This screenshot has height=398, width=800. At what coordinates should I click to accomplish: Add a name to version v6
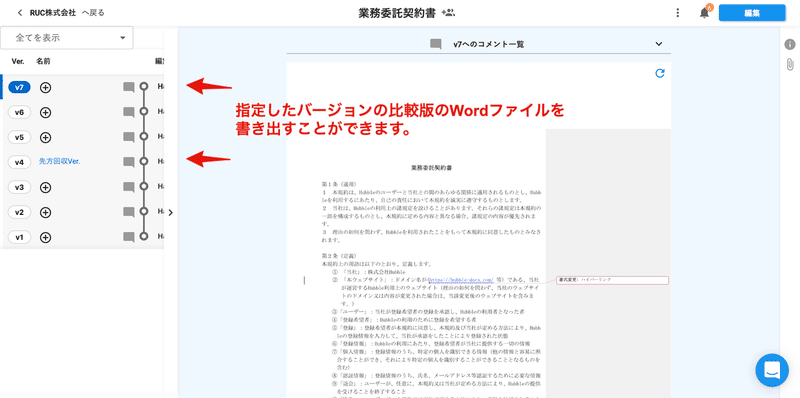tap(45, 112)
